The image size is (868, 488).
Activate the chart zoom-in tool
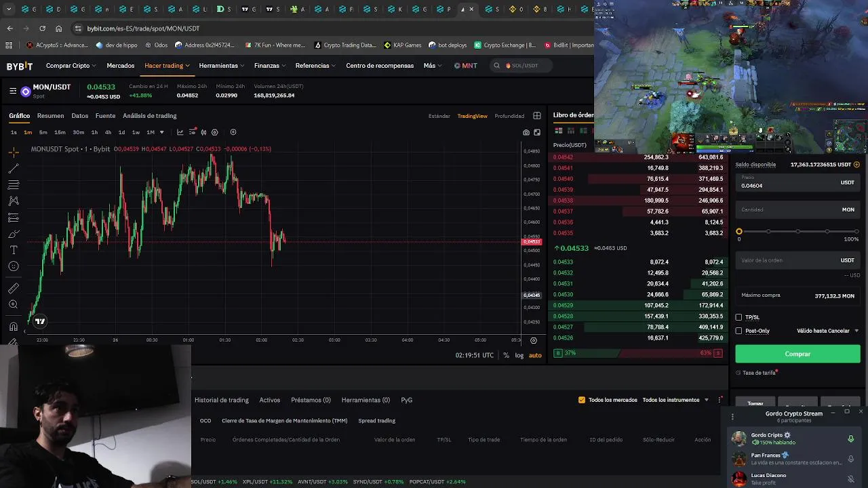pyautogui.click(x=14, y=304)
